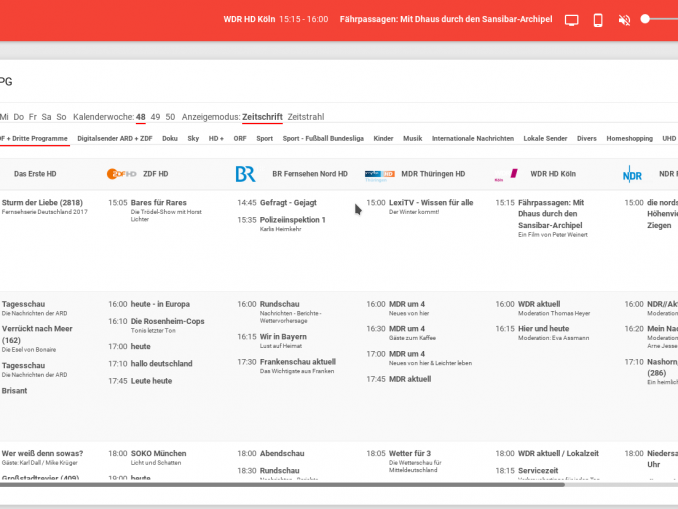Switch to calendar week 50
Viewport: 678px width, 509px height.
tap(170, 117)
